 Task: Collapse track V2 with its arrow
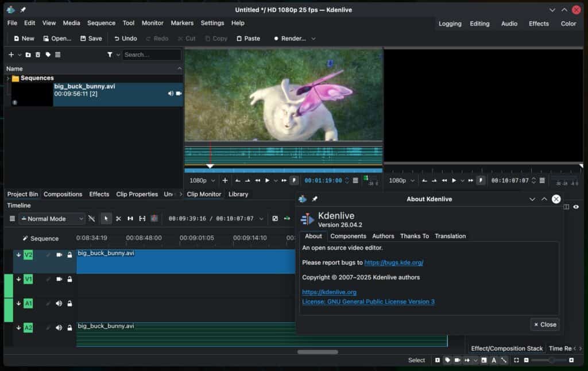click(x=18, y=255)
